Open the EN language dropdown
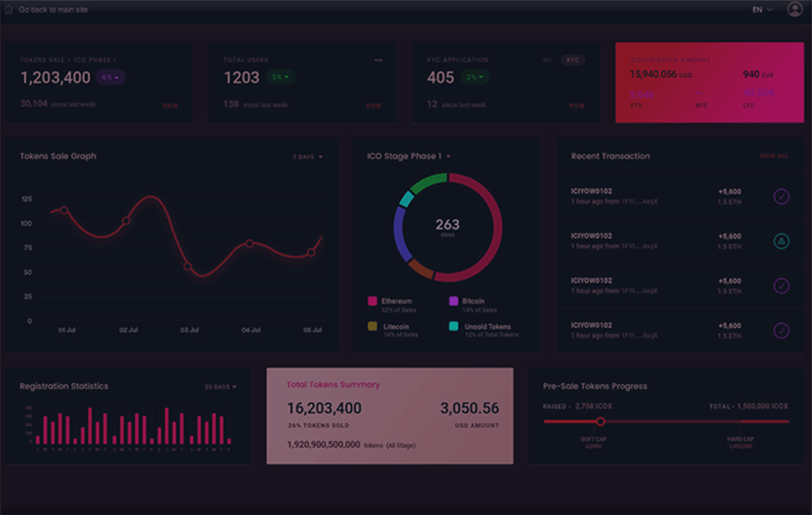The height and width of the screenshot is (515, 812). (762, 9)
